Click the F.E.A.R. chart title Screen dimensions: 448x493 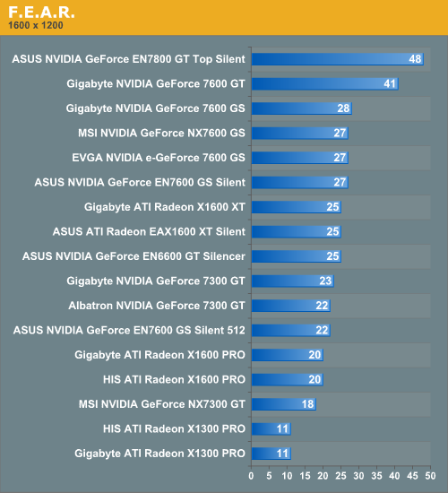click(41, 13)
